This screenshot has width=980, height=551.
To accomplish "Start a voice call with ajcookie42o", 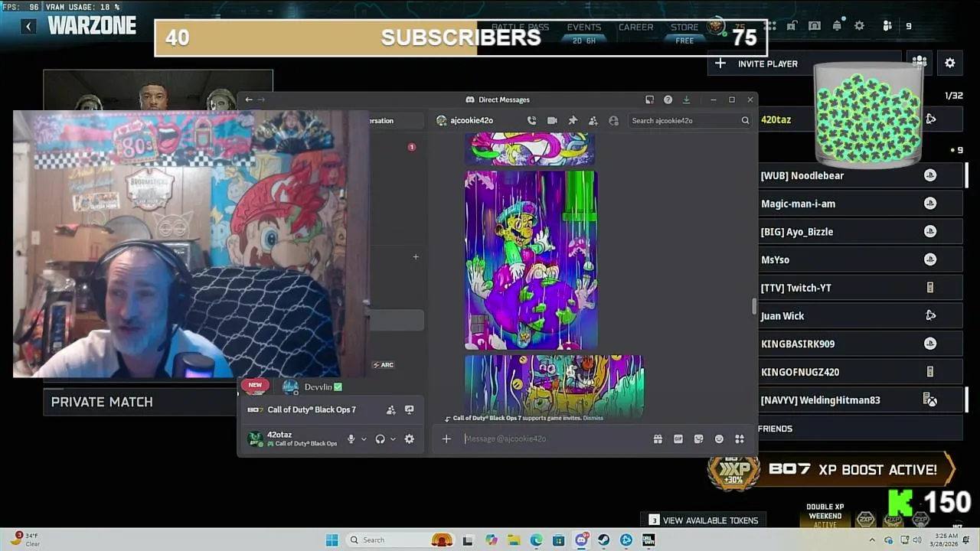I will 531,120.
